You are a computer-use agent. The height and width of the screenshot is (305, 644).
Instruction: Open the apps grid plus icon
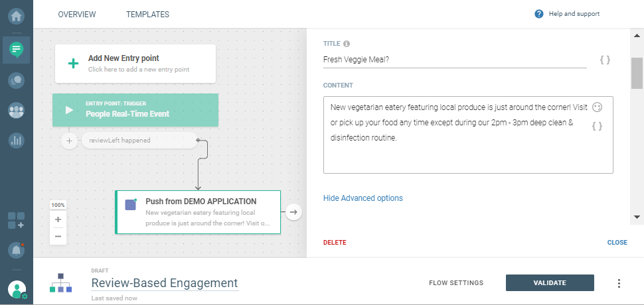(17, 221)
